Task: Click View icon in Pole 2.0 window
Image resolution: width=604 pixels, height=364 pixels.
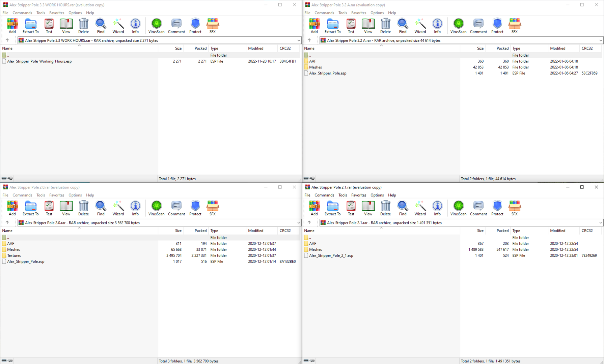Action: coord(66,208)
